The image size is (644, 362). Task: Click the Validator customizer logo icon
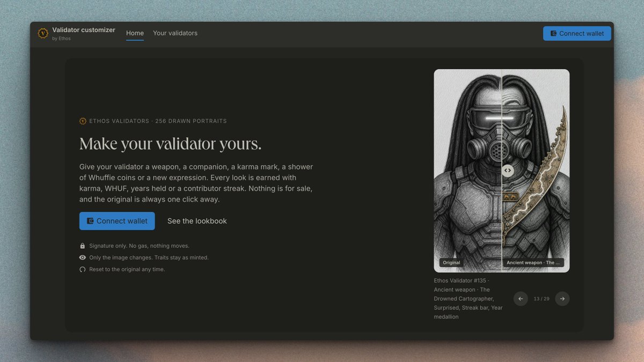click(x=43, y=33)
